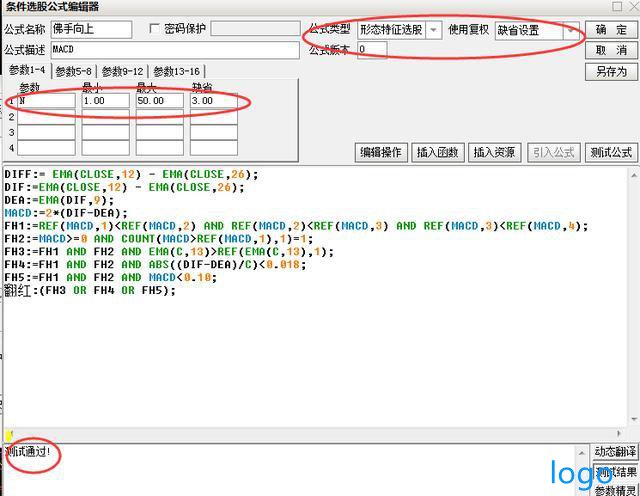This screenshot has width=640, height=496.
Task: Place cursor on the MACD:=2*(DIF-DEA) line
Action: point(66,213)
